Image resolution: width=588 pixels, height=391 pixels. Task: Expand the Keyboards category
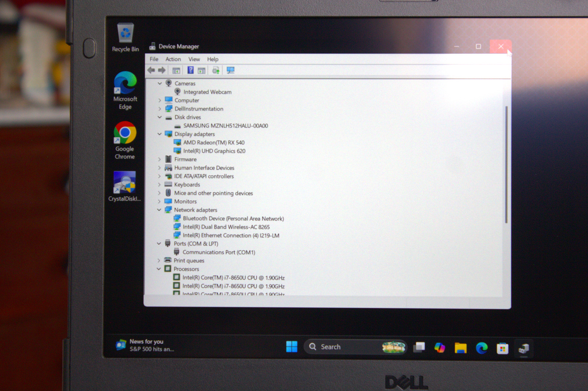pyautogui.click(x=159, y=185)
